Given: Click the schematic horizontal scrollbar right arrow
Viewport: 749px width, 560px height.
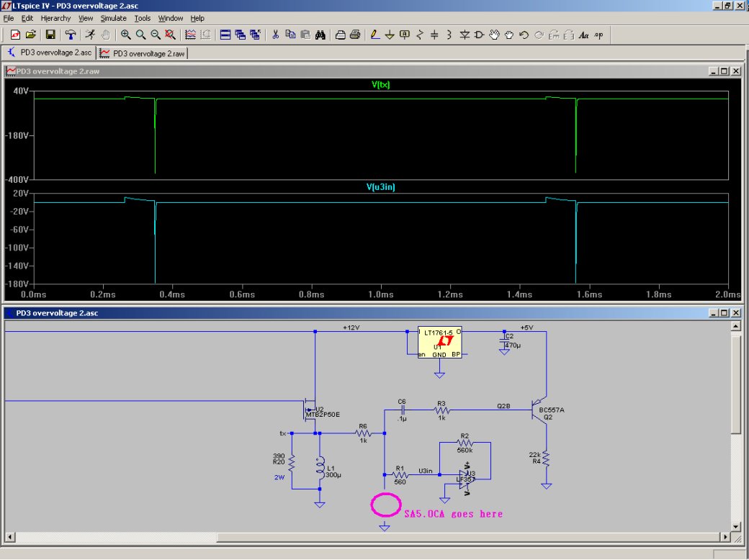Looking at the screenshot, I should click(x=725, y=538).
